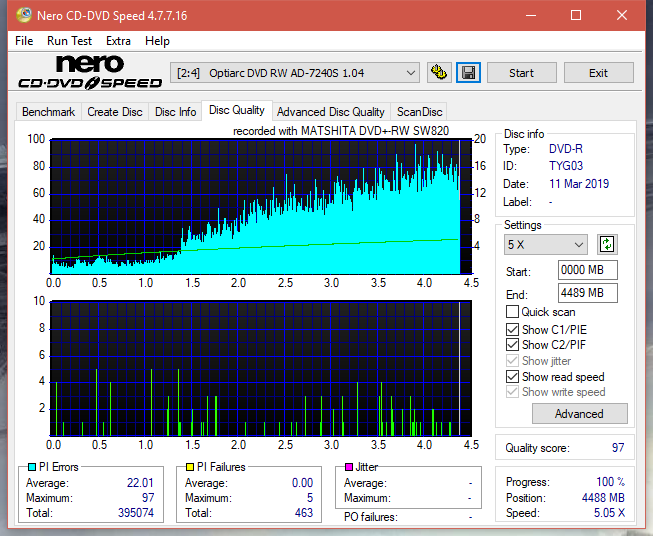Open the Help menu
Image resolution: width=653 pixels, height=536 pixels.
pos(157,41)
